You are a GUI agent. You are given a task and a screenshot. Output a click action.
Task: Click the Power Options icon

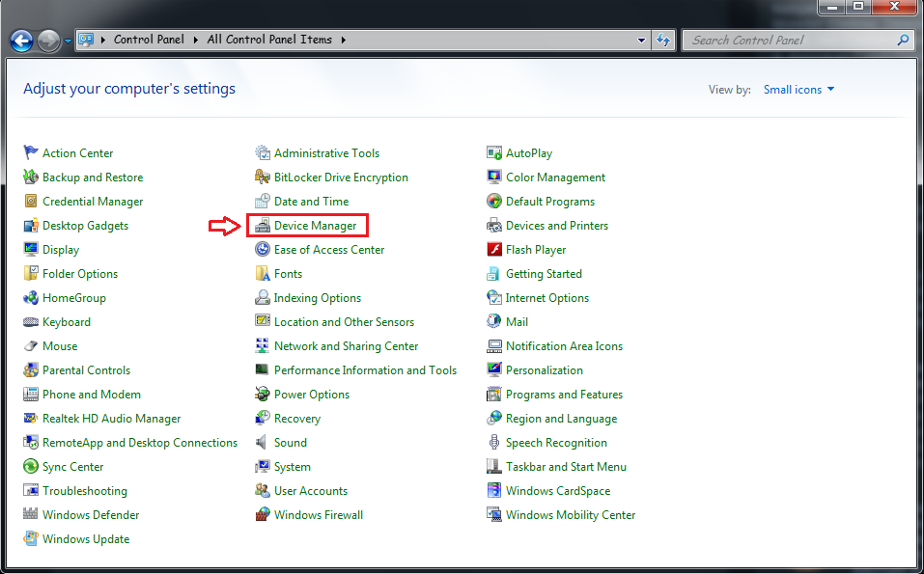(x=263, y=395)
